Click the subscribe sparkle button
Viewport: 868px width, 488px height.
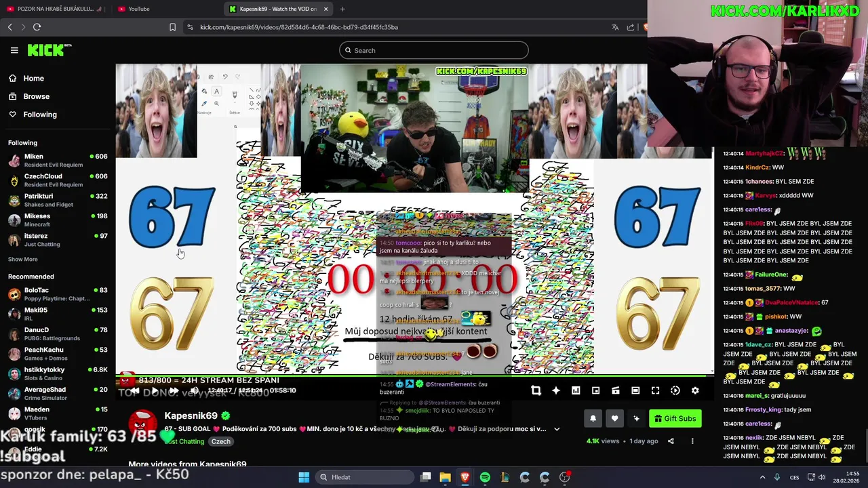coord(636,418)
